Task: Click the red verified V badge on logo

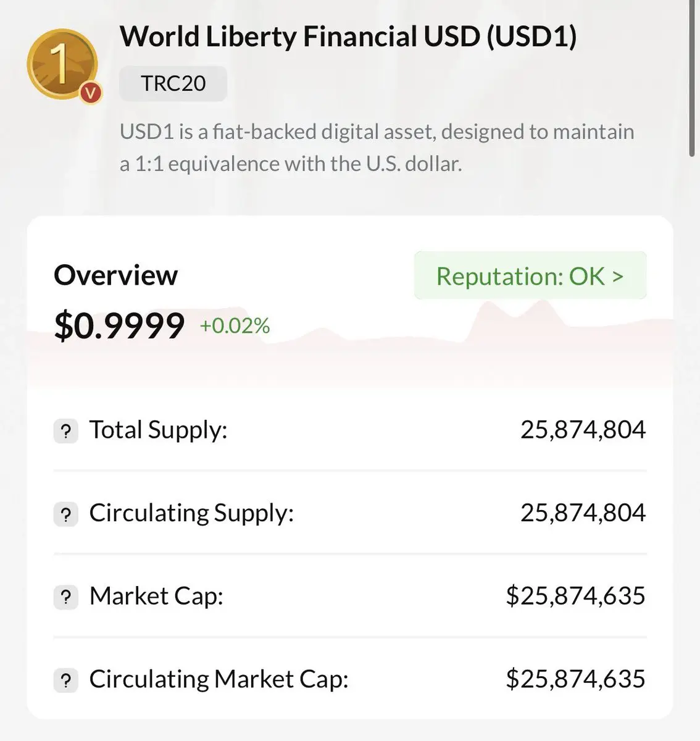Action: click(x=91, y=93)
